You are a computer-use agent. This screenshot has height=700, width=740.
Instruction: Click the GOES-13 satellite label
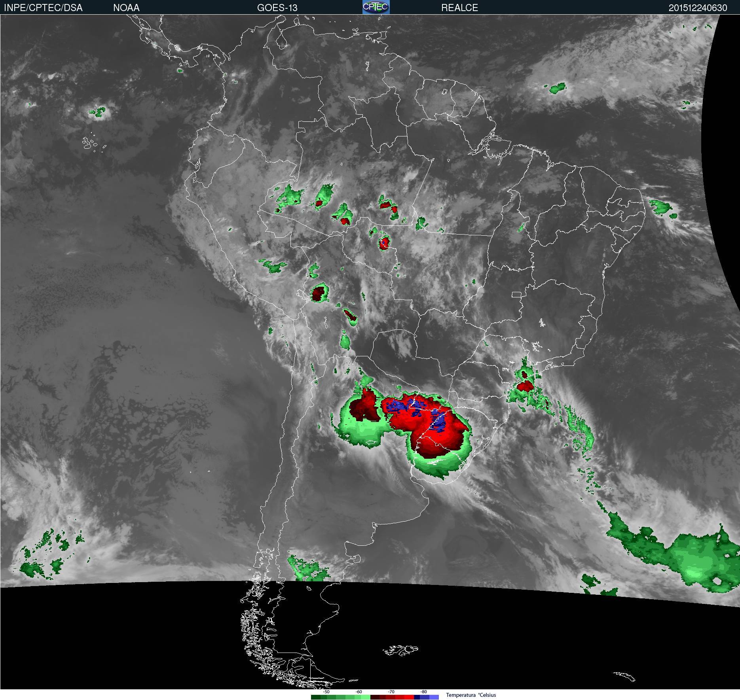click(277, 8)
